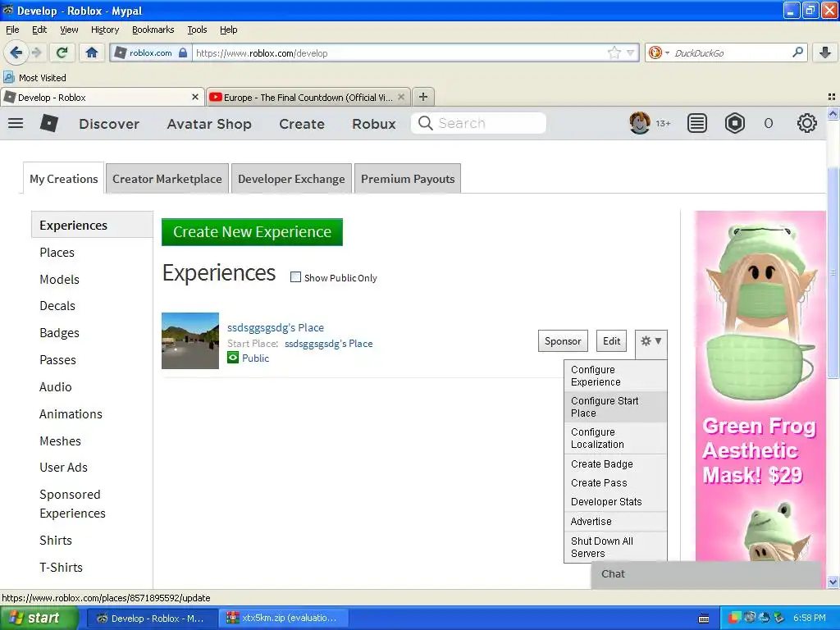Screen dimensions: 840x630
Task: Select Shirts in the left sidebar
Action: click(x=56, y=540)
